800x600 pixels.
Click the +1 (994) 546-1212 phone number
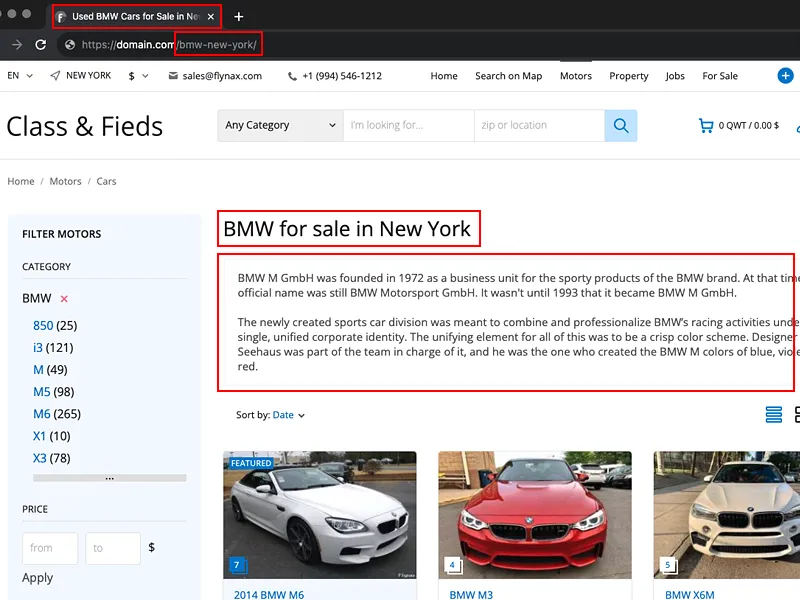pyautogui.click(x=342, y=76)
